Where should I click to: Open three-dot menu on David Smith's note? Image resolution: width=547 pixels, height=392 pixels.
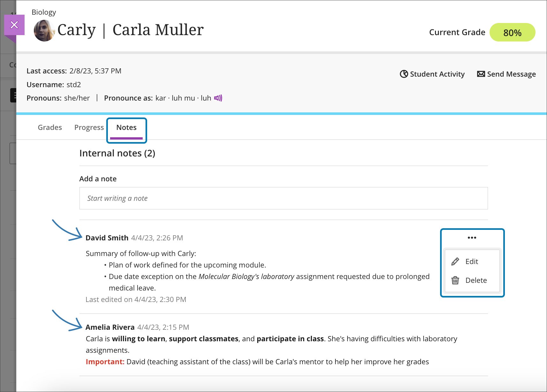(472, 238)
